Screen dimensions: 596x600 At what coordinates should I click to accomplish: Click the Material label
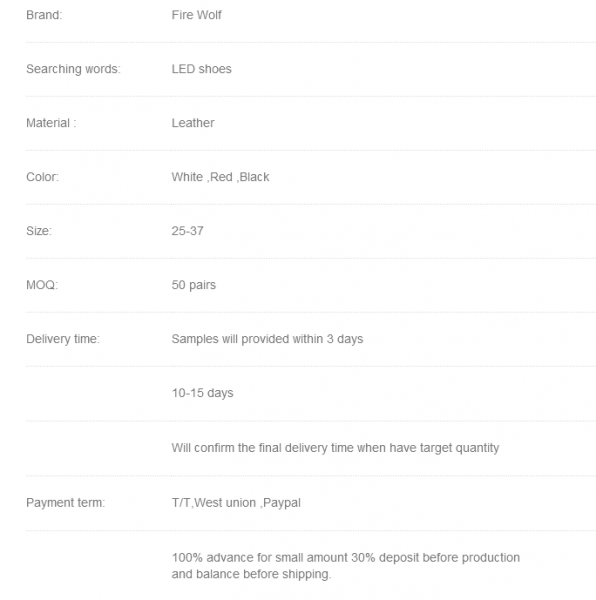tap(51, 123)
